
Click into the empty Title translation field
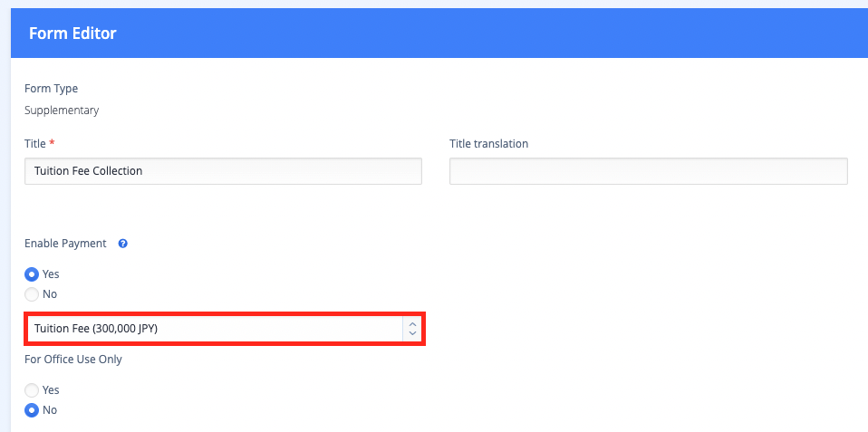[x=648, y=171]
